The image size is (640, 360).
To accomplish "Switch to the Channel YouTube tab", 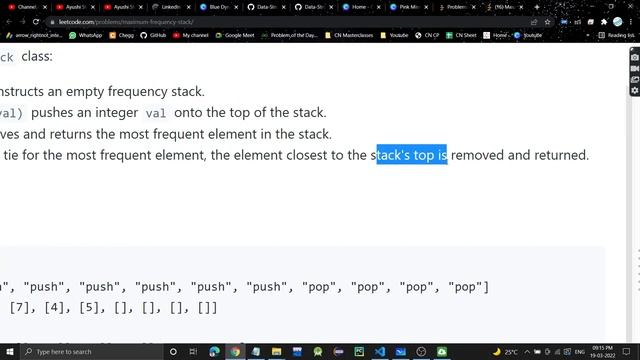I will (x=27, y=7).
